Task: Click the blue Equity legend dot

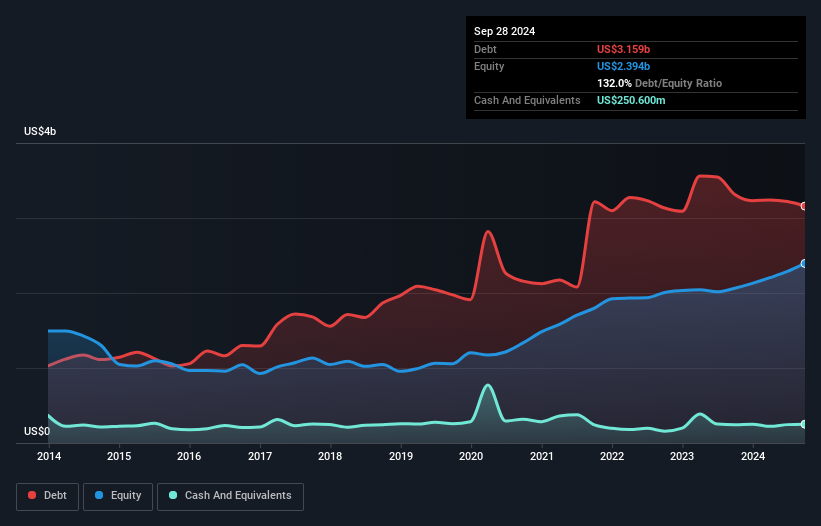Action: 99,495
